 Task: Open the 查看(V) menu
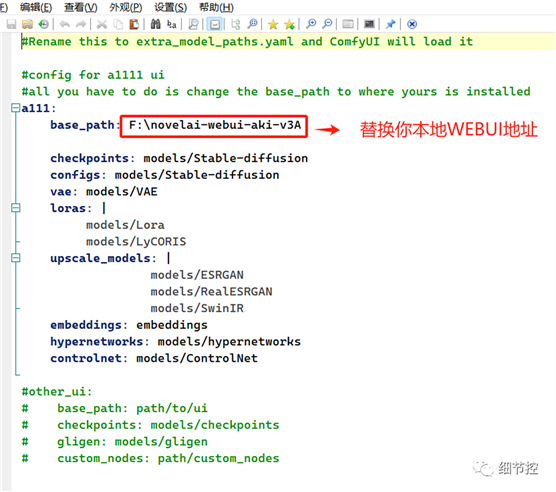pos(80,7)
